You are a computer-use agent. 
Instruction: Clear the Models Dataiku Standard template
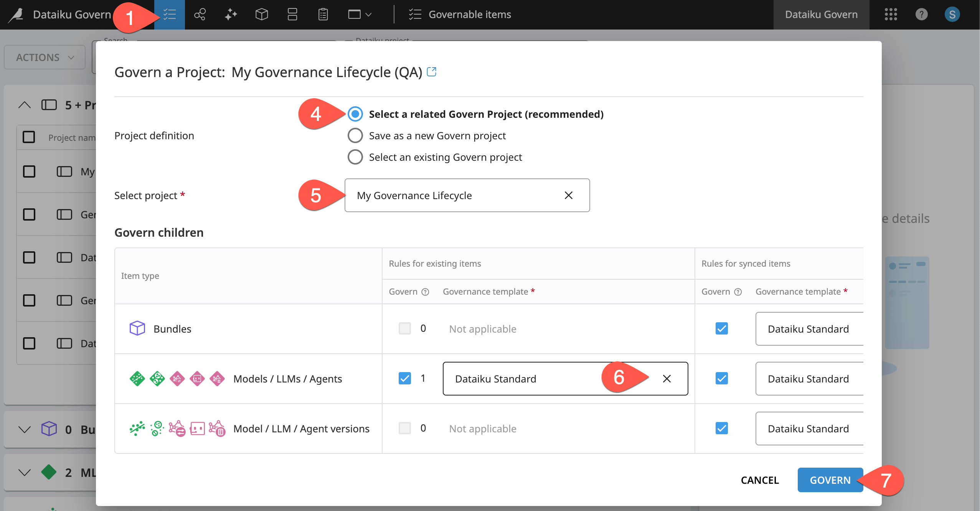667,379
